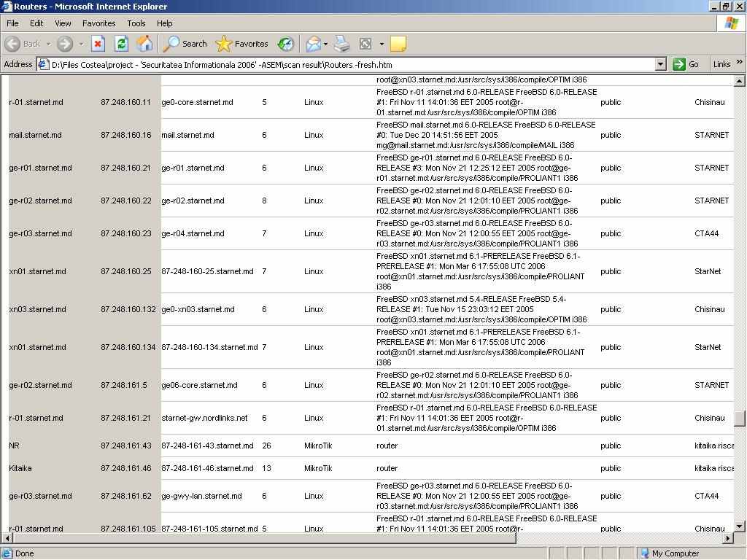Open the File menu
The image size is (747, 560).
(12, 23)
